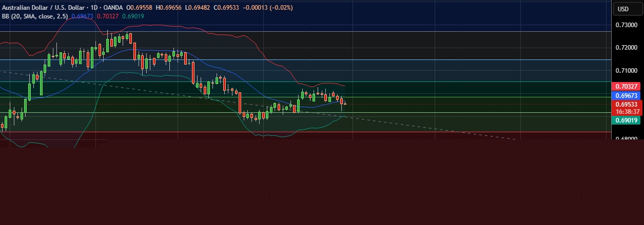Click the green BB lower value 0.69019 in legend
Image resolution: width=644 pixels, height=225 pixels.
coord(133,16)
